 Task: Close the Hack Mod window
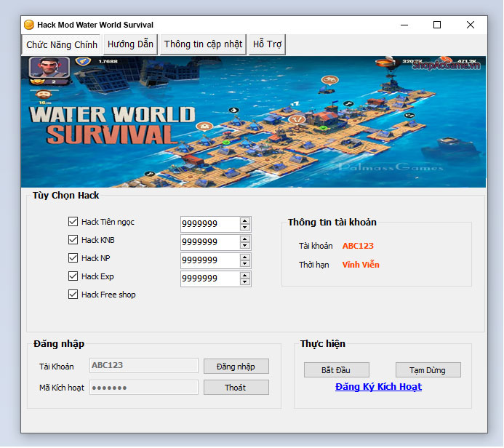[471, 25]
